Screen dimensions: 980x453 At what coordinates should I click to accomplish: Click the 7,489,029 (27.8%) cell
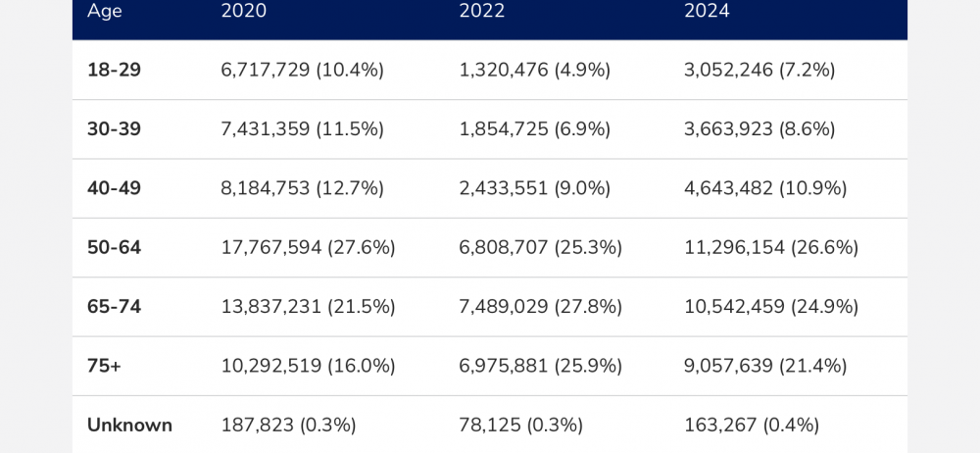point(540,307)
